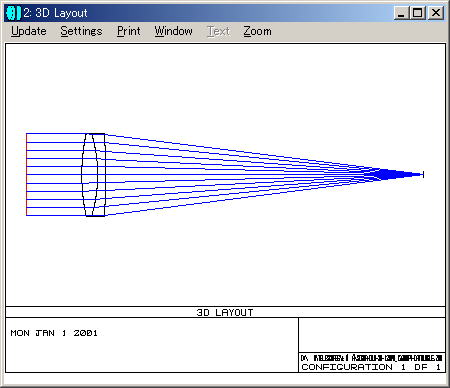Viewport: 450px width, 388px height.
Task: Click the image plane surface marker
Action: [x=423, y=174]
